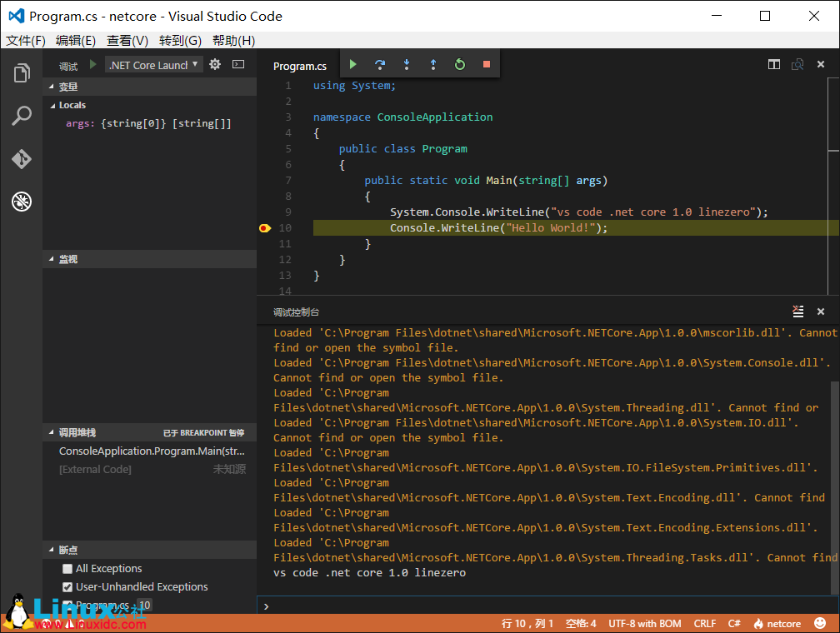Image resolution: width=840 pixels, height=633 pixels.
Task: Split the editor view
Action: (x=774, y=64)
